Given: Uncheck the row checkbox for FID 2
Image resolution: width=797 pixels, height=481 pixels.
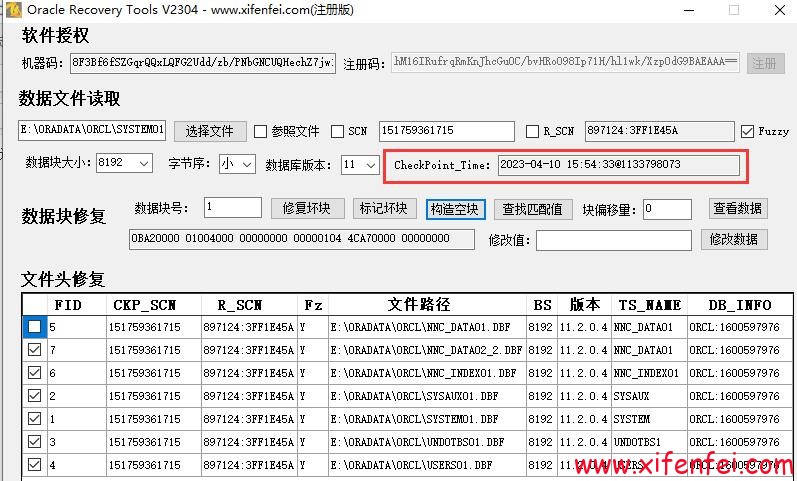Looking at the screenshot, I should pos(35,396).
